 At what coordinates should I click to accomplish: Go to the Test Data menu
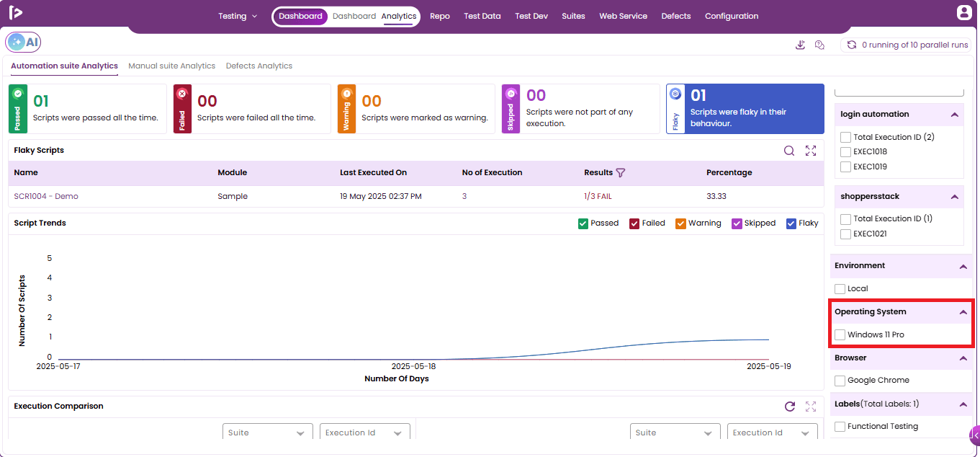pos(482,16)
